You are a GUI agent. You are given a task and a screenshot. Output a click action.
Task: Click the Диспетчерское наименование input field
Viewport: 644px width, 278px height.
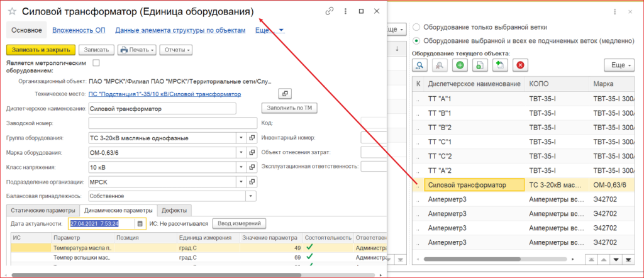(162, 108)
